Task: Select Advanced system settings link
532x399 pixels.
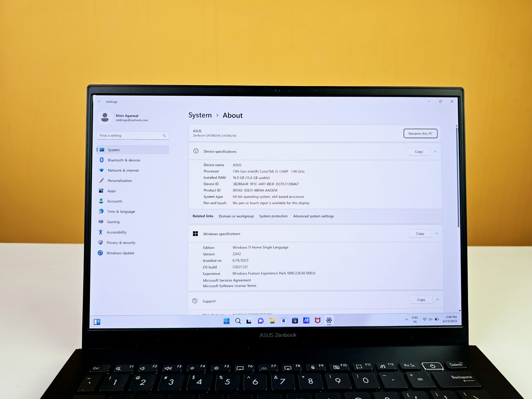Action: tap(313, 216)
